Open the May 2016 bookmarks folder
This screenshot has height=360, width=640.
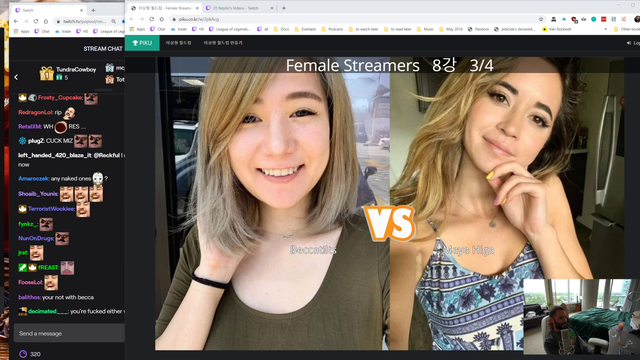point(451,29)
